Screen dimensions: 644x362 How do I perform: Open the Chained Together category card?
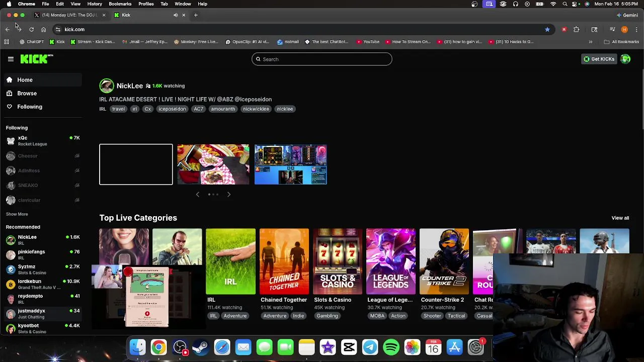(284, 261)
